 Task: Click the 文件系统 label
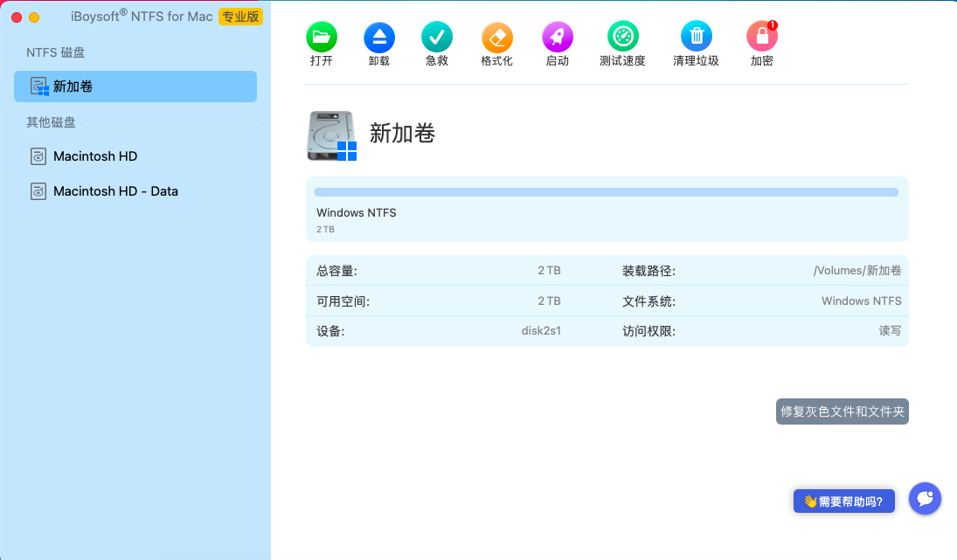pos(648,301)
